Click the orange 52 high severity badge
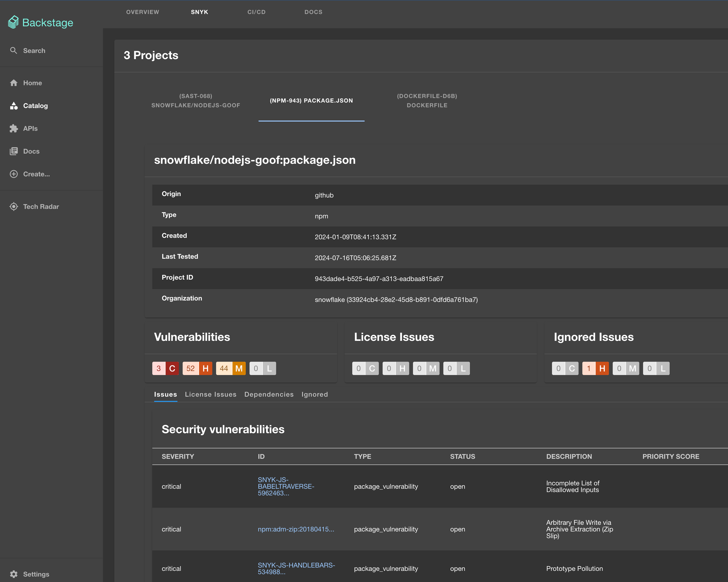Image resolution: width=728 pixels, height=582 pixels. [x=197, y=369]
